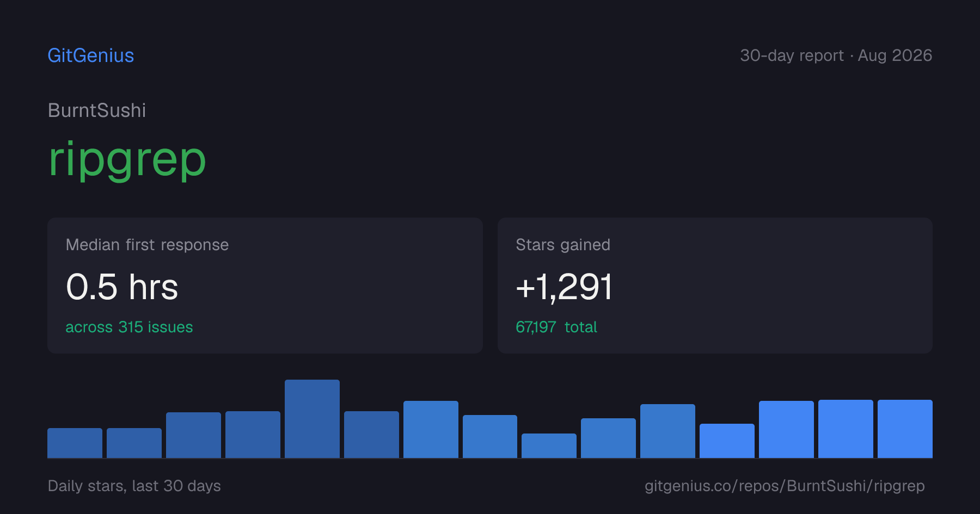Click the "67,197 total" text
The height and width of the screenshot is (514, 980).
tap(556, 327)
